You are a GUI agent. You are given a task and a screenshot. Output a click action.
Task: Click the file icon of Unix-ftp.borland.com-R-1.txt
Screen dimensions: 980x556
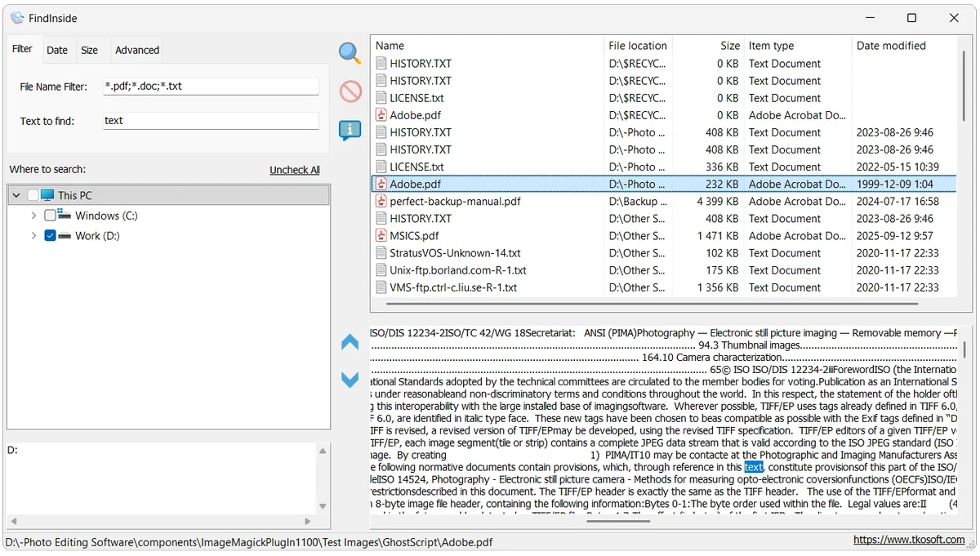tap(381, 270)
